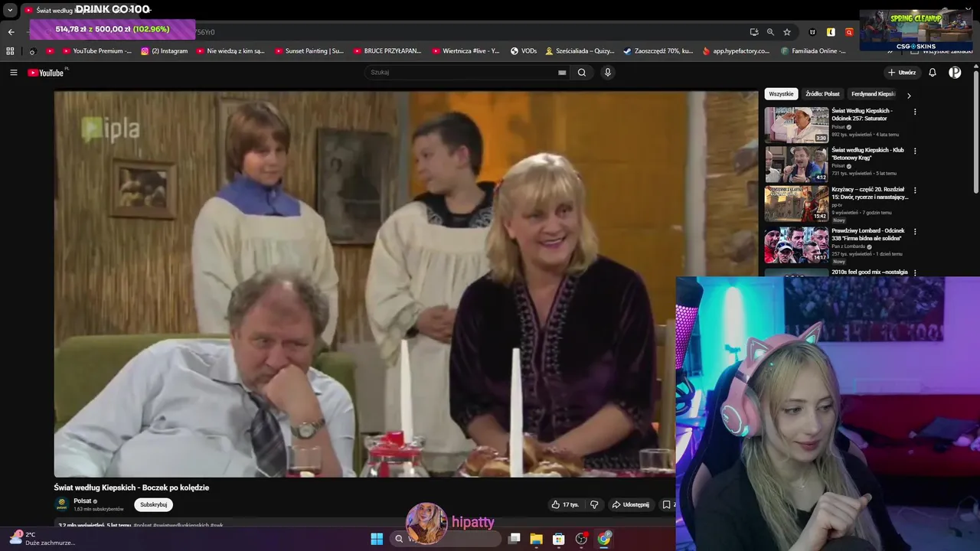
Task: Open the 'Familiada Online' bookmark
Action: pos(814,51)
